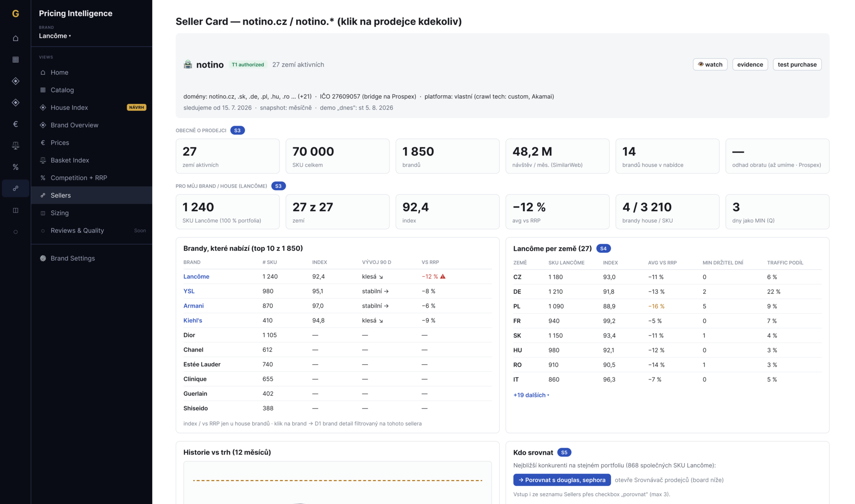Click the basket scale icon in the rail
The width and height of the screenshot is (855, 504).
tap(15, 146)
